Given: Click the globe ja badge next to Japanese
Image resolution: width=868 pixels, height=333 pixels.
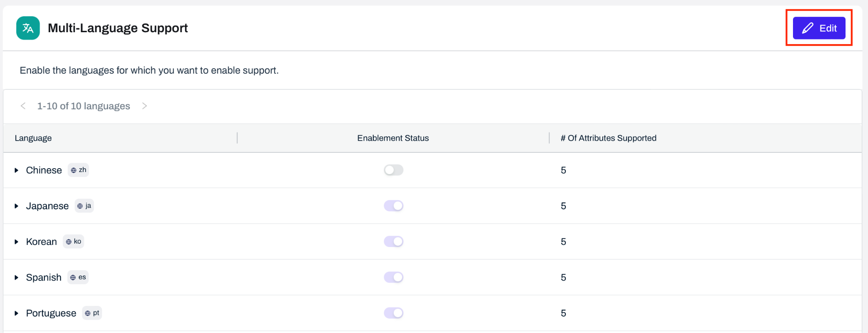Looking at the screenshot, I should 84,206.
